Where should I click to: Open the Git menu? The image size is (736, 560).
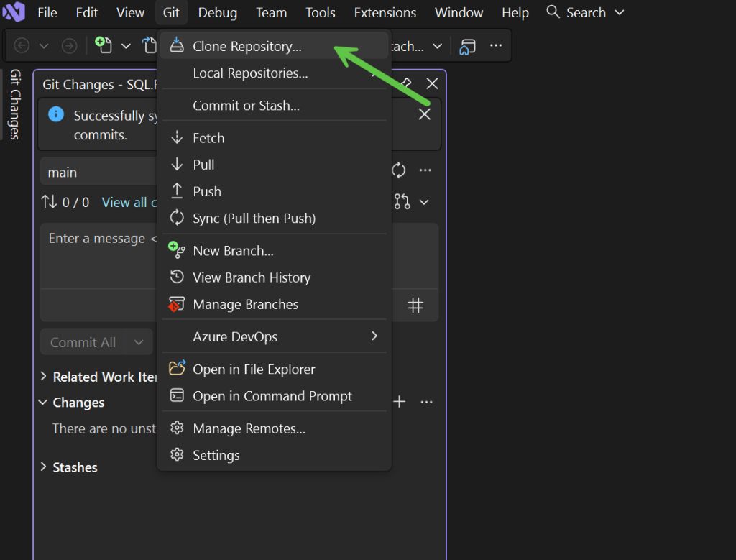171,13
